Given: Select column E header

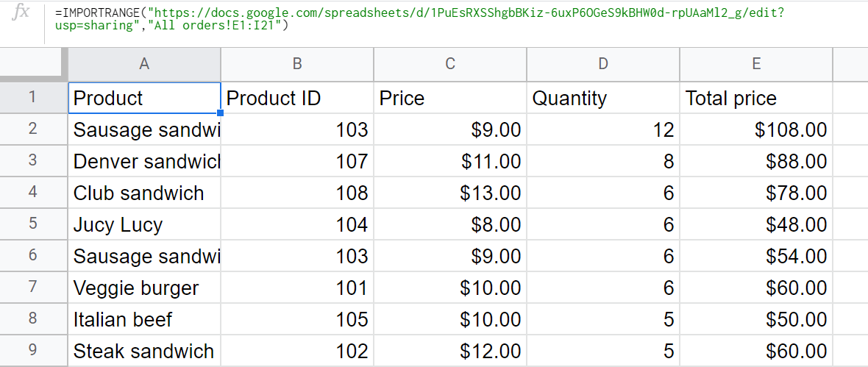Looking at the screenshot, I should pos(756,64).
